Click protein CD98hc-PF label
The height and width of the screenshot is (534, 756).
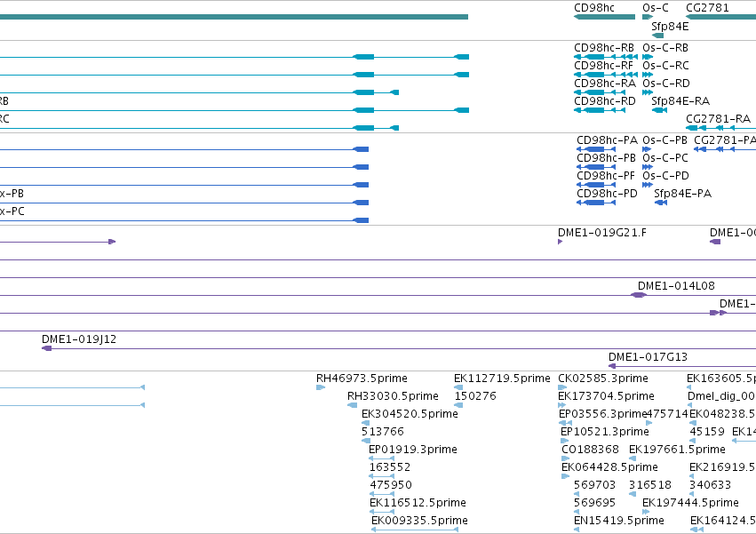click(606, 176)
